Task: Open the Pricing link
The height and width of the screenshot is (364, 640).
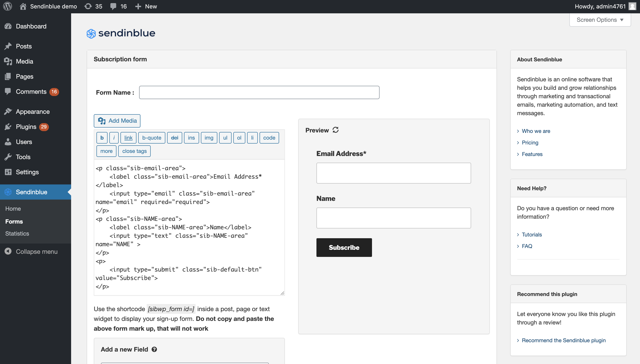Action: [530, 142]
